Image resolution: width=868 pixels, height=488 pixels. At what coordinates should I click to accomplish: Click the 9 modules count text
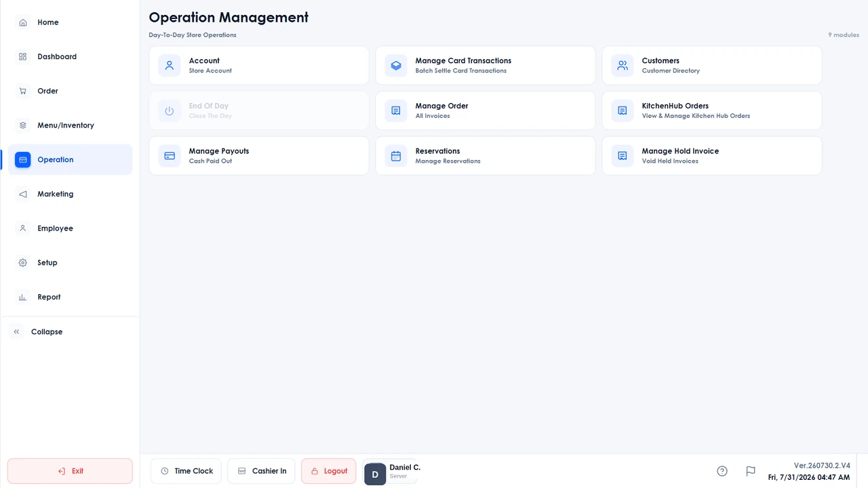[x=844, y=35]
